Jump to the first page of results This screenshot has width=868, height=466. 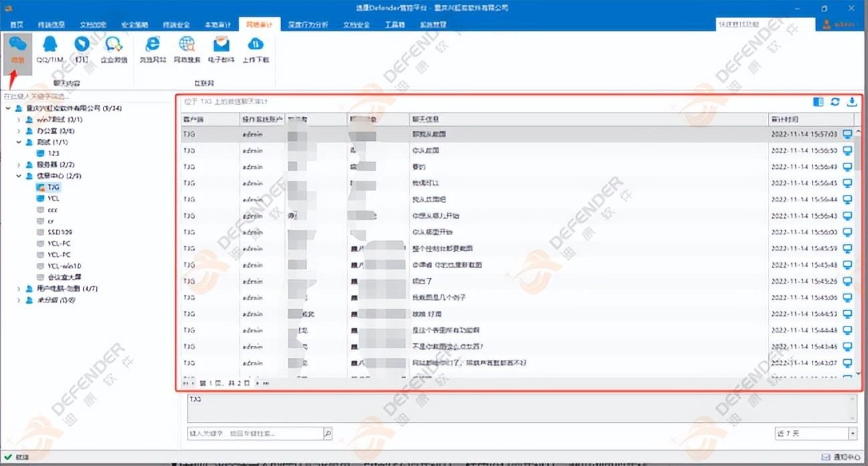coord(186,384)
